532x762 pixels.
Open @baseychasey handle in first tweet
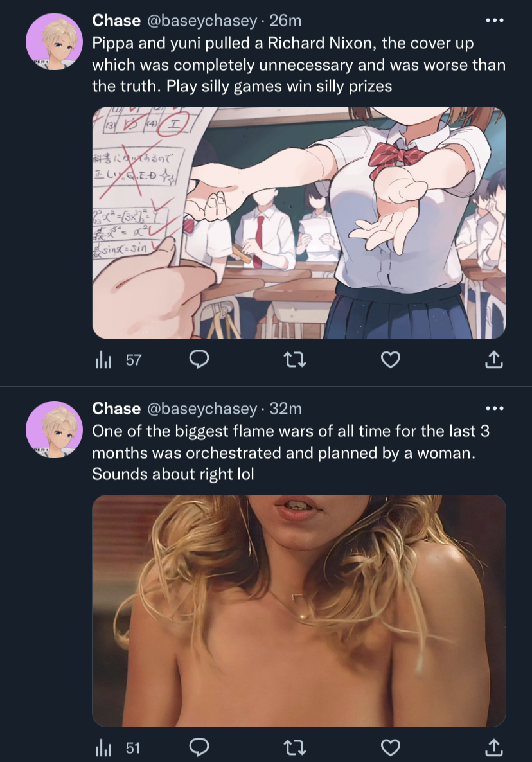coord(202,21)
